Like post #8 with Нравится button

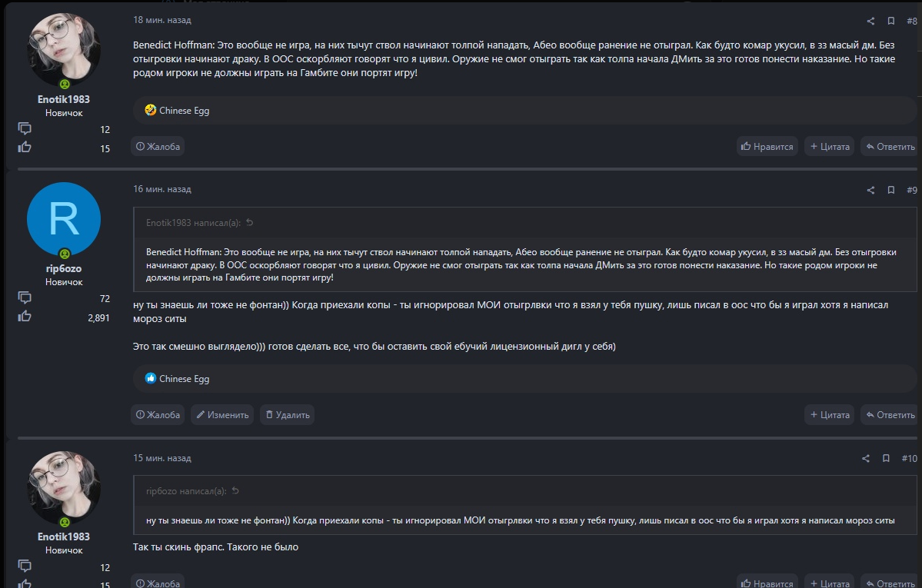click(767, 146)
